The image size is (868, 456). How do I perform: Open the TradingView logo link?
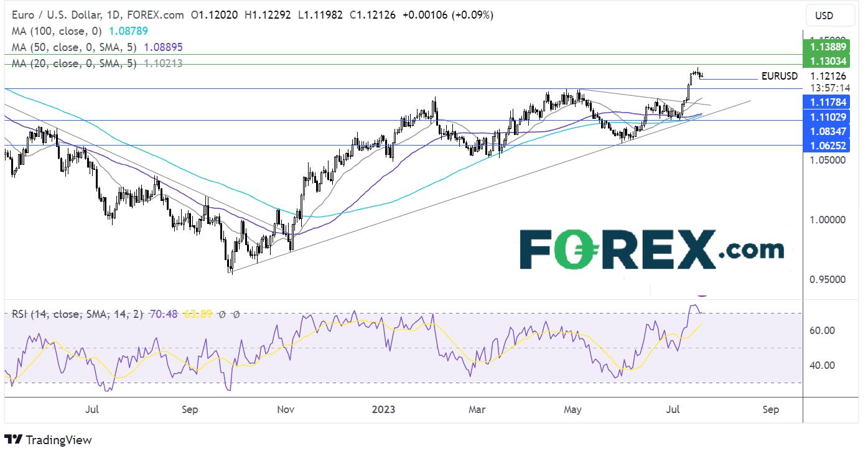[48, 440]
